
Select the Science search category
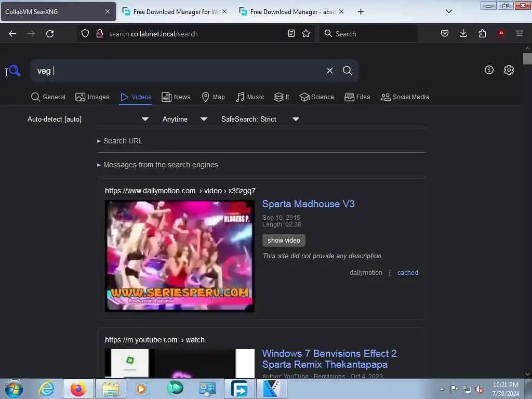coord(316,97)
